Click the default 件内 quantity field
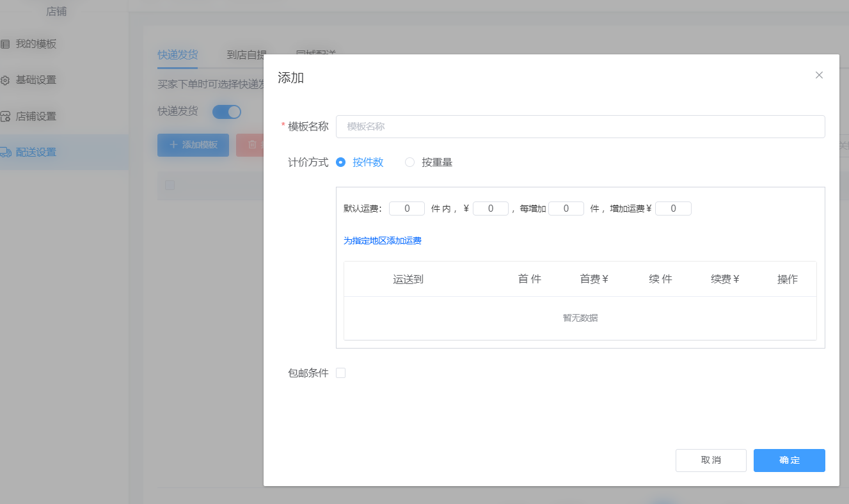Viewport: 849px width, 504px height. 407,209
